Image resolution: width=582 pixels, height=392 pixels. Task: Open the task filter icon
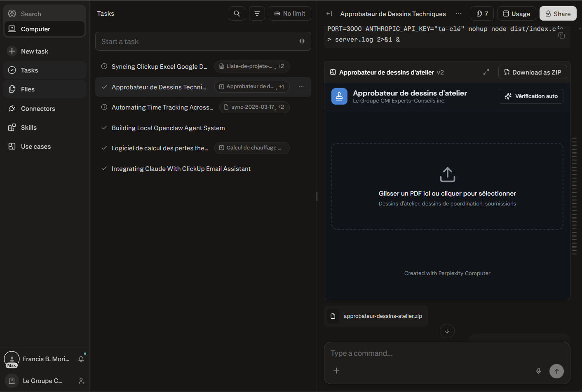point(257,14)
